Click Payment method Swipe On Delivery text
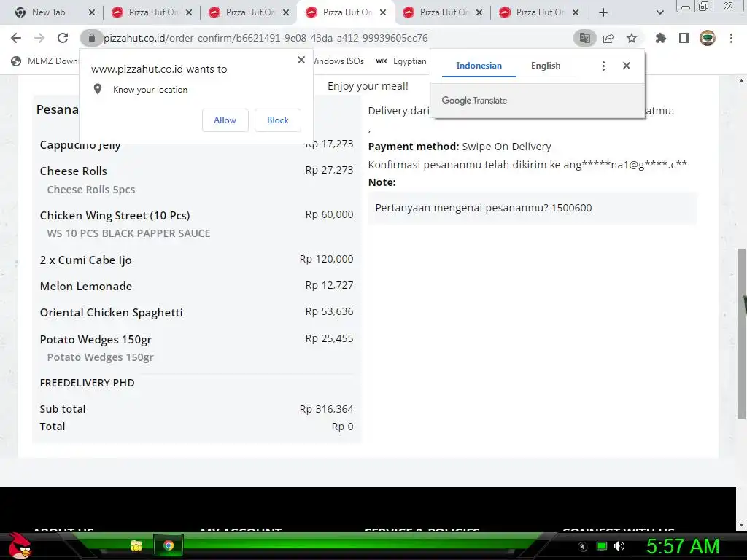The width and height of the screenshot is (747, 560). point(460,146)
